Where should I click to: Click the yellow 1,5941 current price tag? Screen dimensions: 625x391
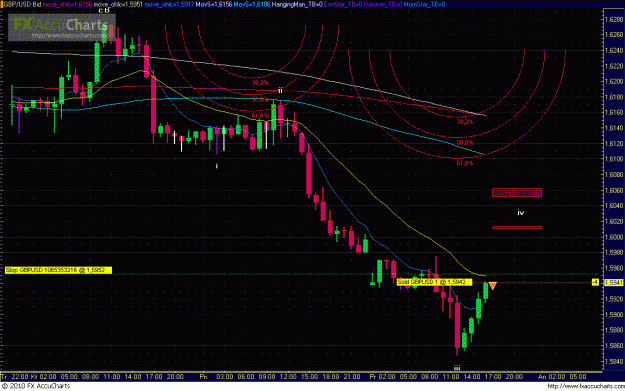614,283
